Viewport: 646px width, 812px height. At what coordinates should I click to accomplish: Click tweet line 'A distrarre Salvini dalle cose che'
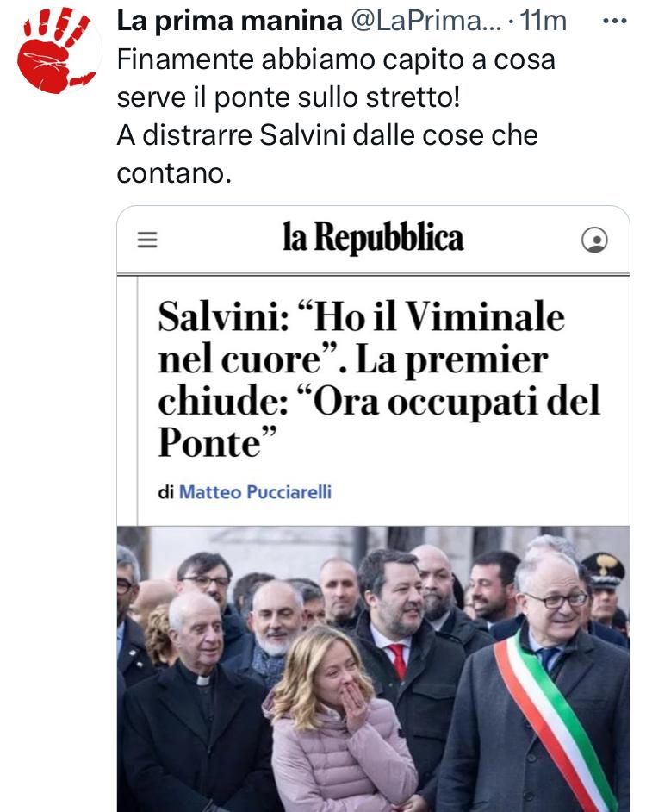tap(327, 135)
